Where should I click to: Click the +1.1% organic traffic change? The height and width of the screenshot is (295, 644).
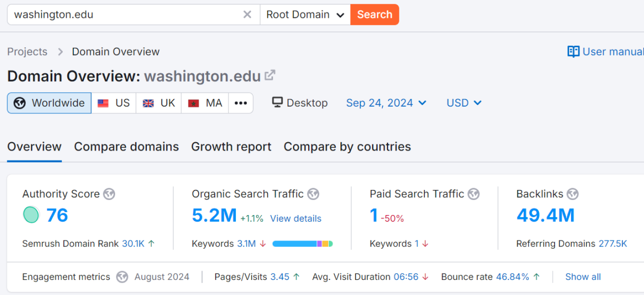click(x=252, y=219)
